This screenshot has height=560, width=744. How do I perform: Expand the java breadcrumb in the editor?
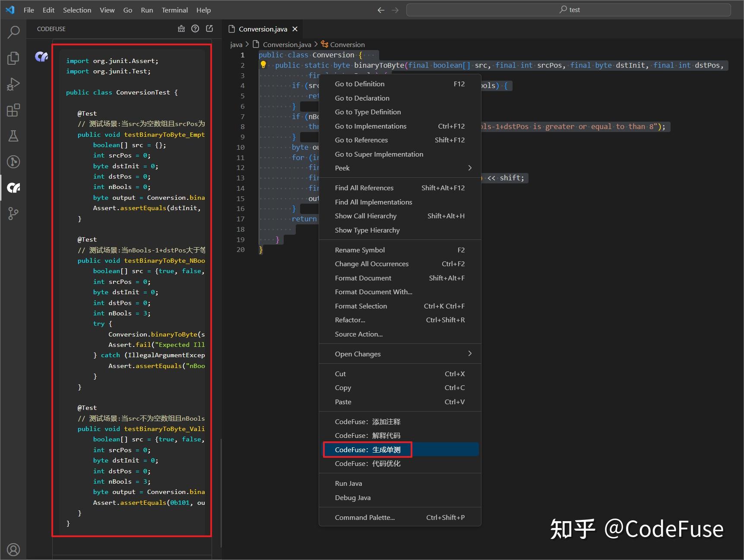[x=236, y=44]
